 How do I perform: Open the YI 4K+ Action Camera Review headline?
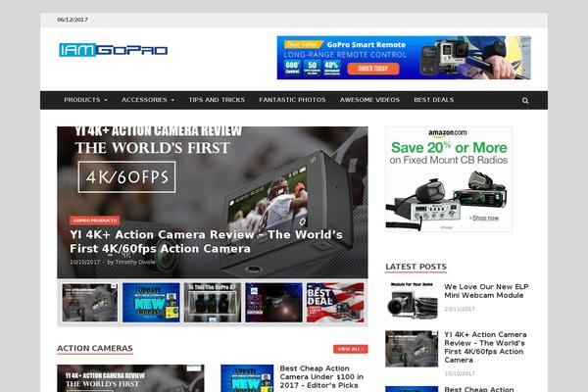(x=206, y=242)
